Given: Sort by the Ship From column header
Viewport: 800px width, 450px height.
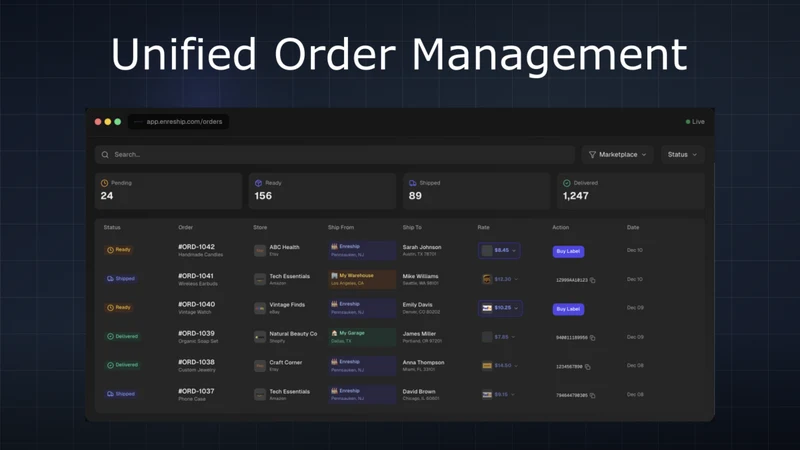Looking at the screenshot, I should 341,228.
